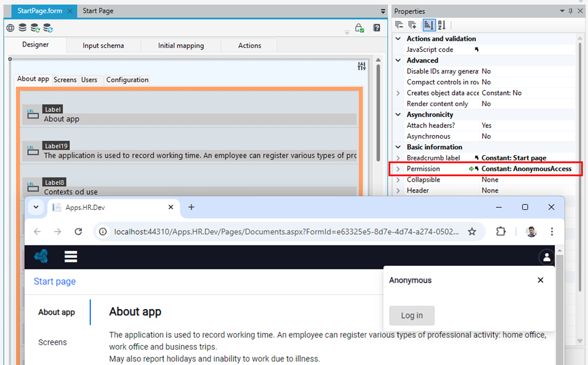Collapse all categories in the Properties toolbar

click(399, 25)
